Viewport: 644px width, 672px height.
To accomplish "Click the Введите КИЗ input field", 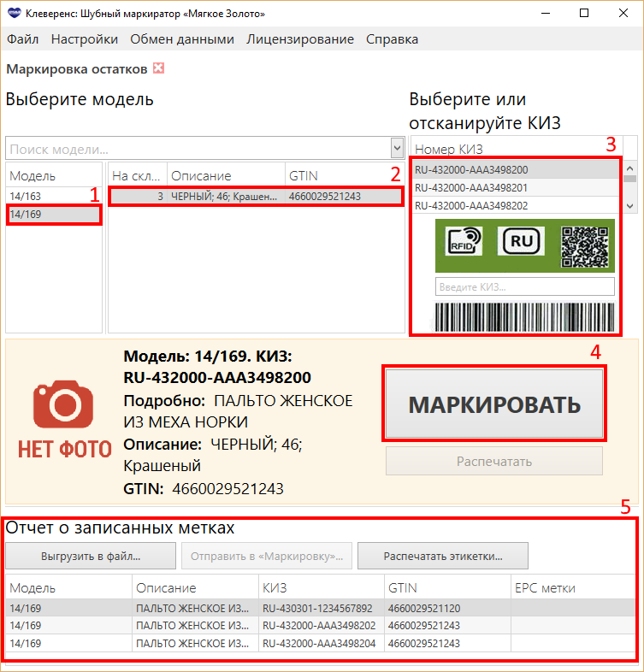I will click(525, 286).
